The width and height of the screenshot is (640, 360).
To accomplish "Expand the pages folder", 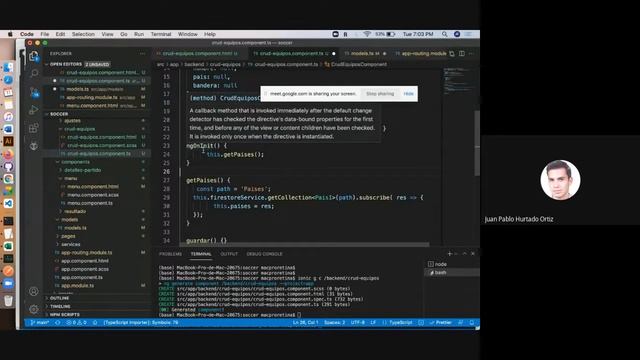I will [68, 236].
